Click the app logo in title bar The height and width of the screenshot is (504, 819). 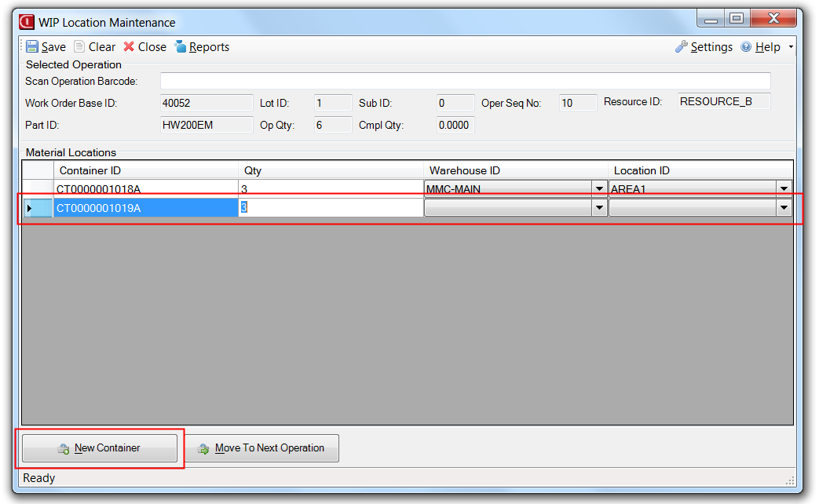(x=27, y=22)
